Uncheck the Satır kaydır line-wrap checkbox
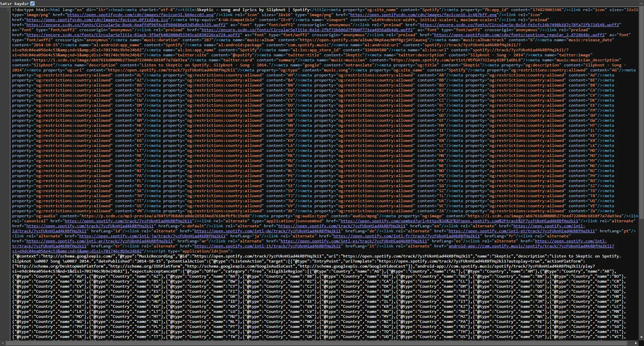 (x=32, y=3)
